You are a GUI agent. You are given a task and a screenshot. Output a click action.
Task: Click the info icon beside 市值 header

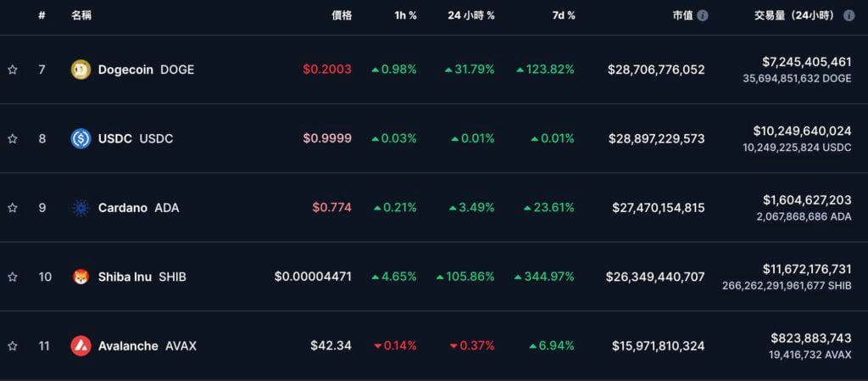[x=703, y=15]
